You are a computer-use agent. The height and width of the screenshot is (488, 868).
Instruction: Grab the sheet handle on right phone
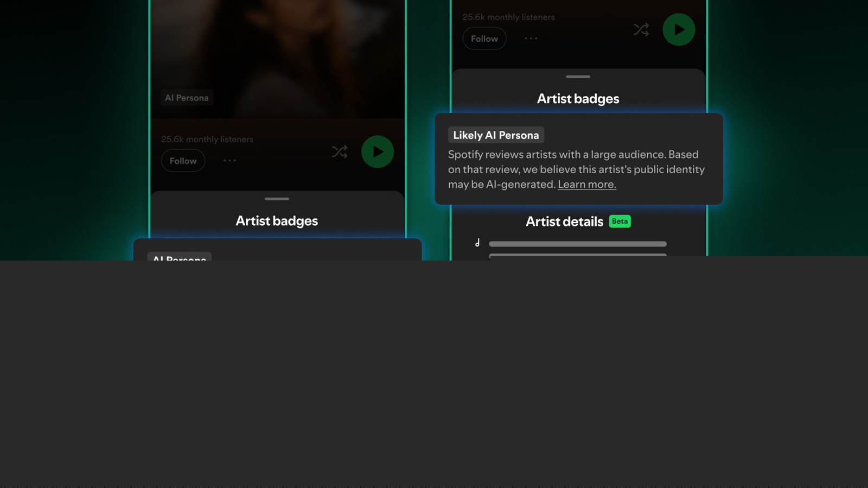578,77
